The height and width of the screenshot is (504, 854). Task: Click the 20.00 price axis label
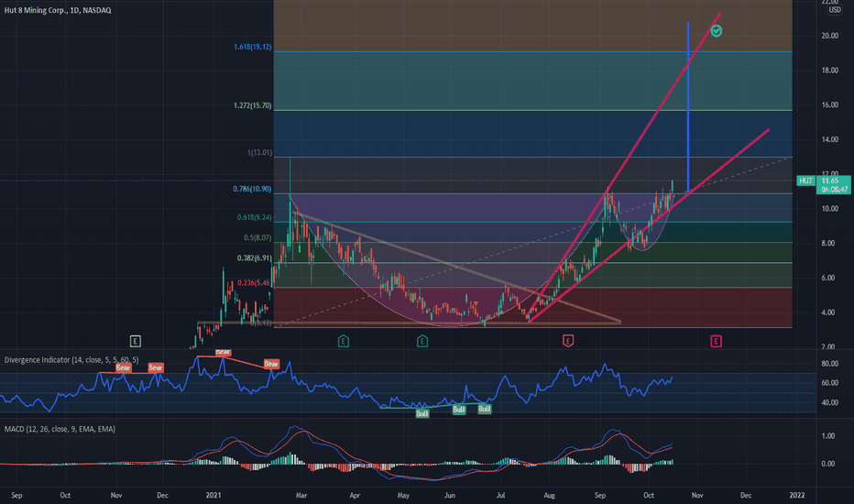click(830, 36)
